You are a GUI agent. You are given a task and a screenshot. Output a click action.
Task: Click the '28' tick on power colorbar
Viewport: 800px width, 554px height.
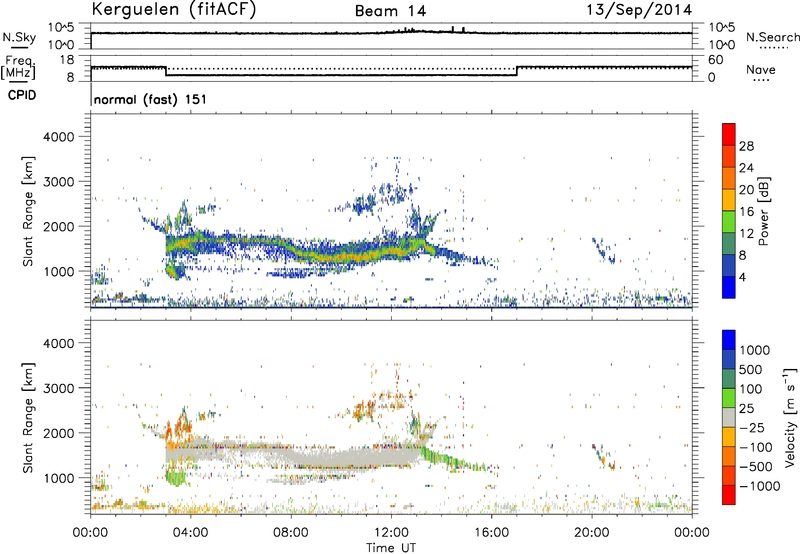(x=746, y=146)
